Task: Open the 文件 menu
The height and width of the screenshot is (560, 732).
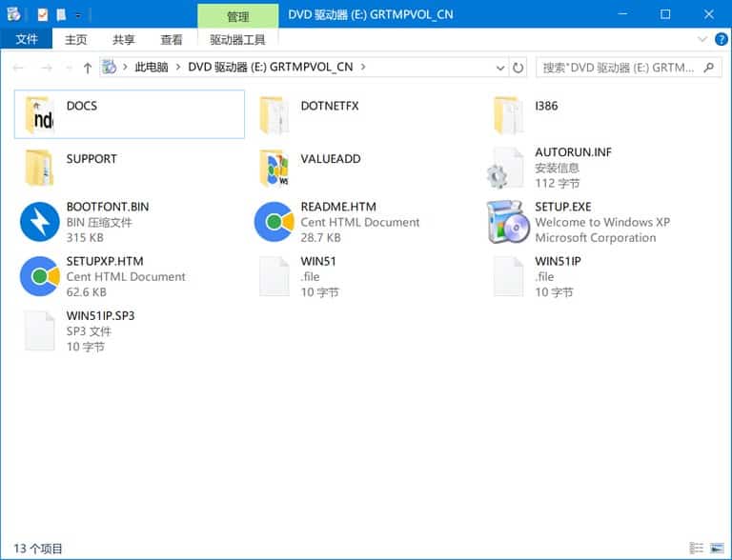Action: (26, 39)
